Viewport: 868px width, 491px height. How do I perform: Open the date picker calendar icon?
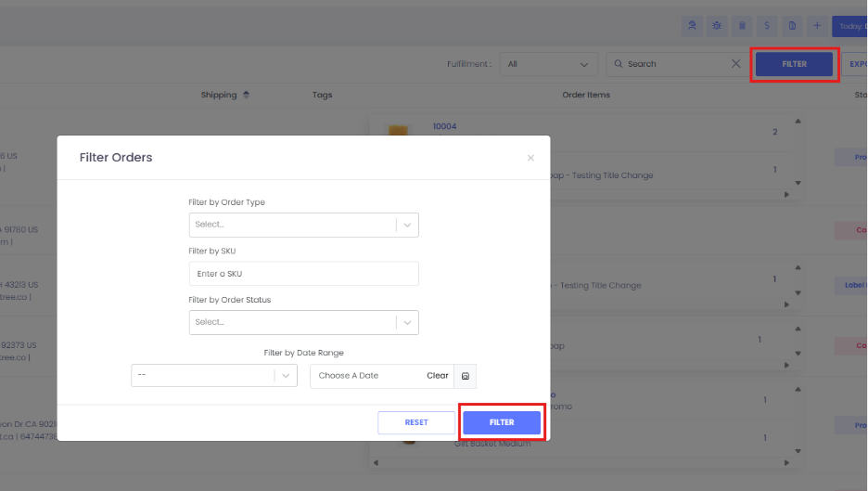coord(465,376)
